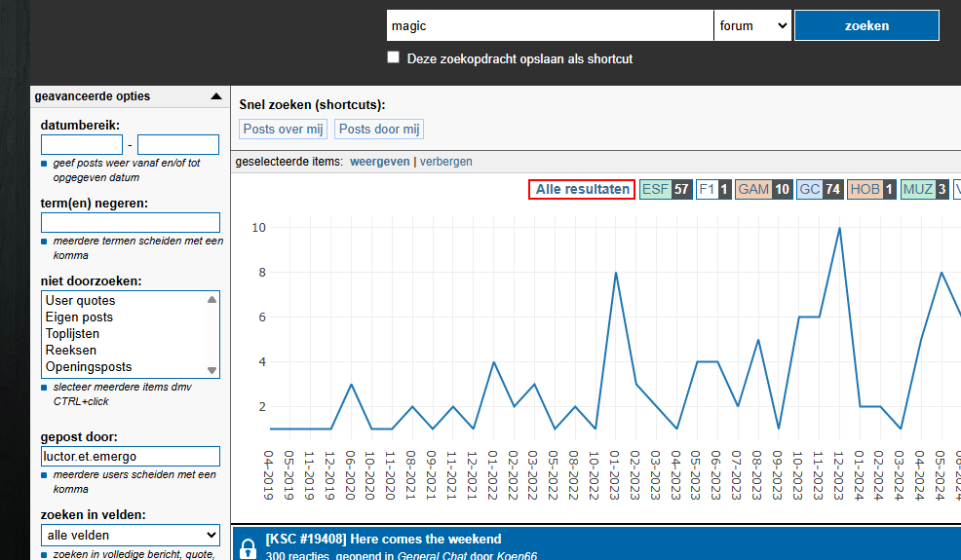961x560 pixels.
Task: Filter results by the HOB tag
Action: pyautogui.click(x=871, y=189)
